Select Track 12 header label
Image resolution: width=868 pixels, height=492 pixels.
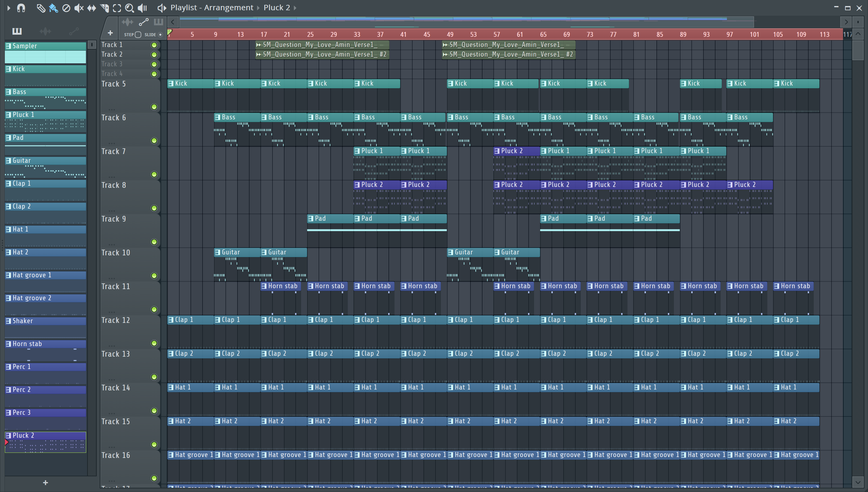tap(115, 320)
